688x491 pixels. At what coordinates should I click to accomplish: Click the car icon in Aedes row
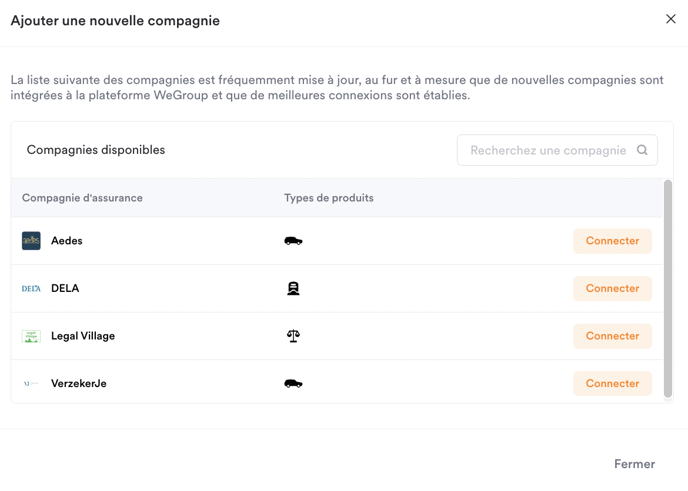tap(293, 241)
